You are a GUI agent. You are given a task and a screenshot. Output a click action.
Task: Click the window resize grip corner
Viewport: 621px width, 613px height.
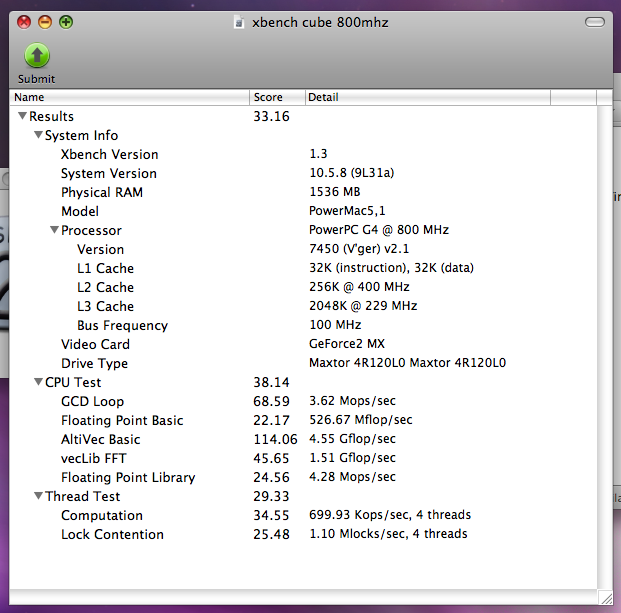point(606,598)
